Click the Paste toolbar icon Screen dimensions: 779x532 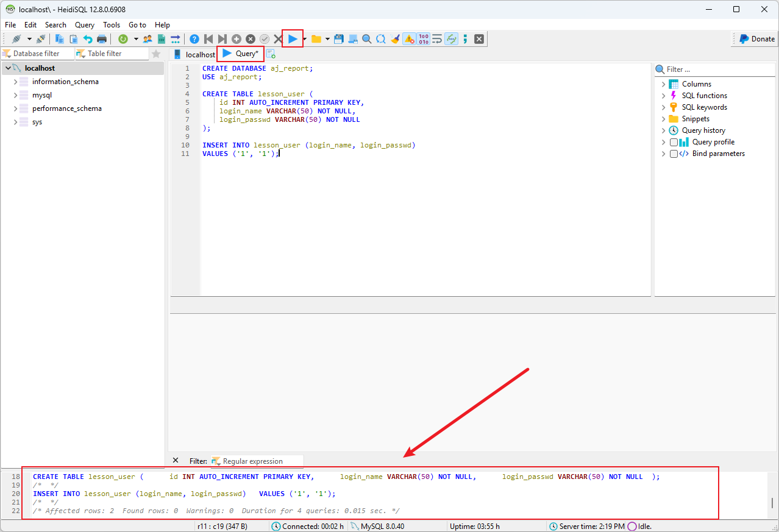coord(74,39)
